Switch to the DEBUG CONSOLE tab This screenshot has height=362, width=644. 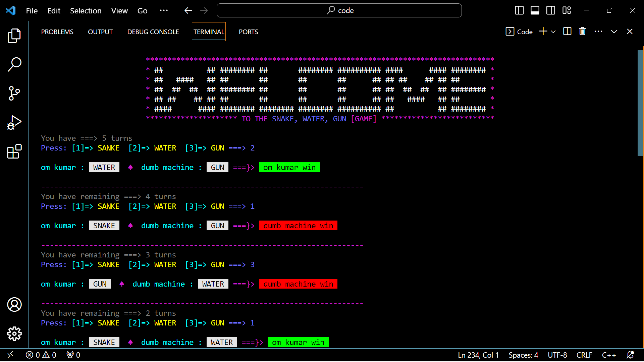pyautogui.click(x=153, y=32)
